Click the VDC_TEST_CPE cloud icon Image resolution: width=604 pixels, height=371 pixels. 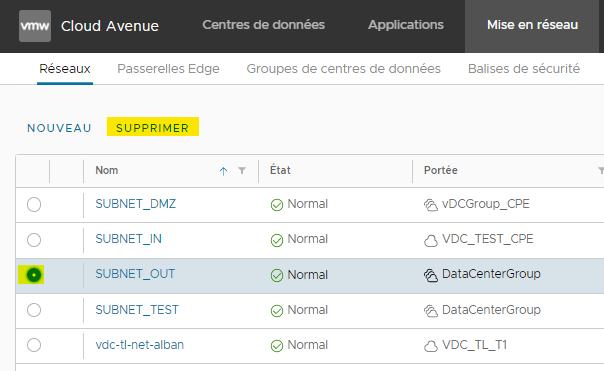431,240
